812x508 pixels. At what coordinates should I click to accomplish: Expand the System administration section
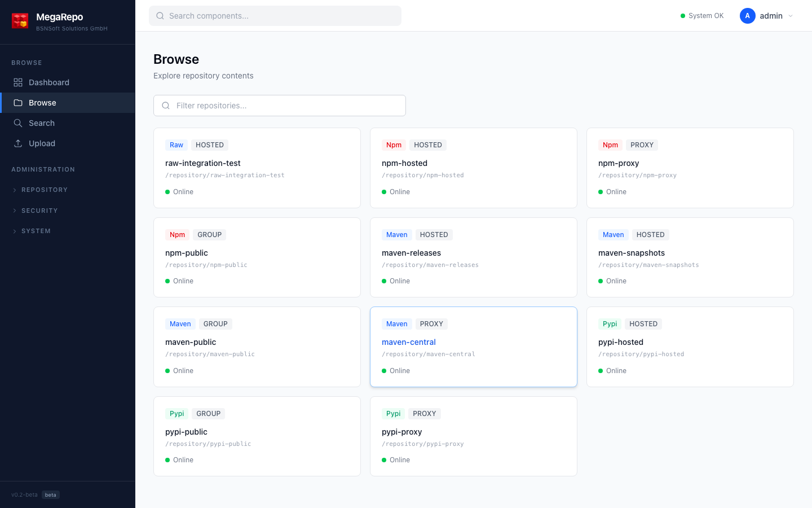36,231
